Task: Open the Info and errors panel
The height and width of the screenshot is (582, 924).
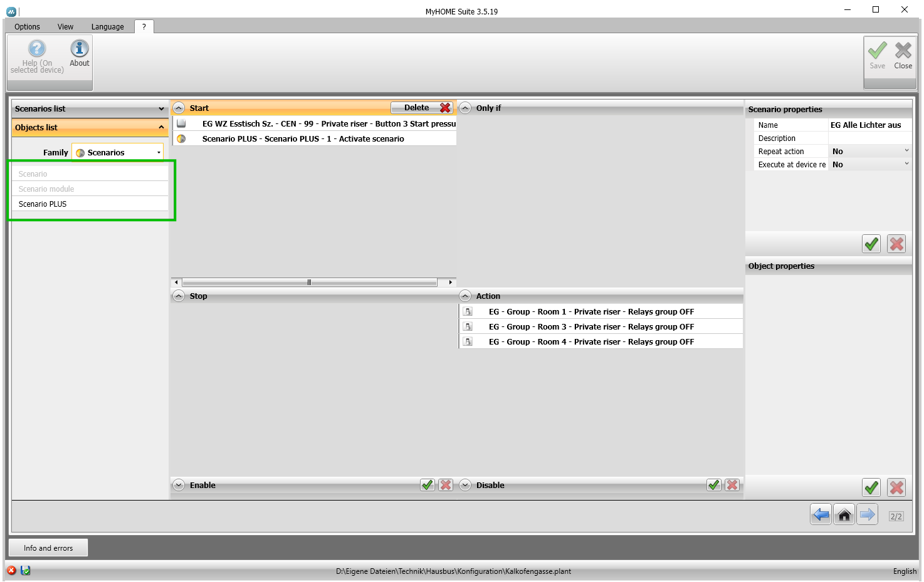Action: (x=48, y=548)
